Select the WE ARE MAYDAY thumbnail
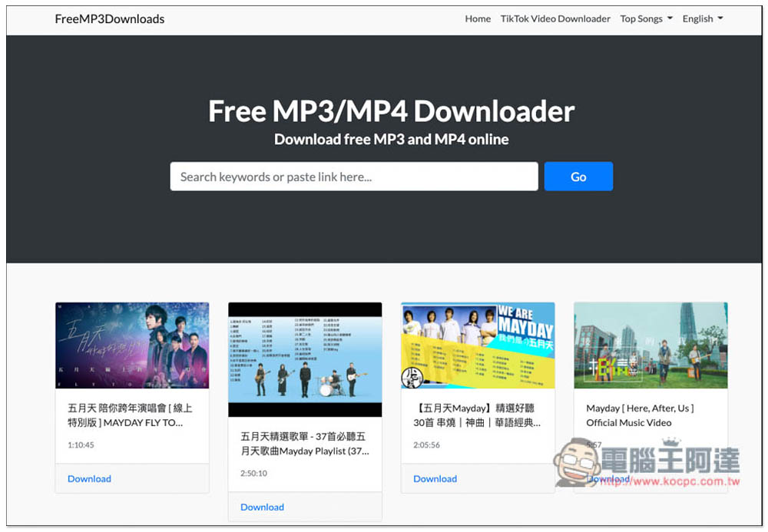Screen dimensions: 768x532 (478, 345)
